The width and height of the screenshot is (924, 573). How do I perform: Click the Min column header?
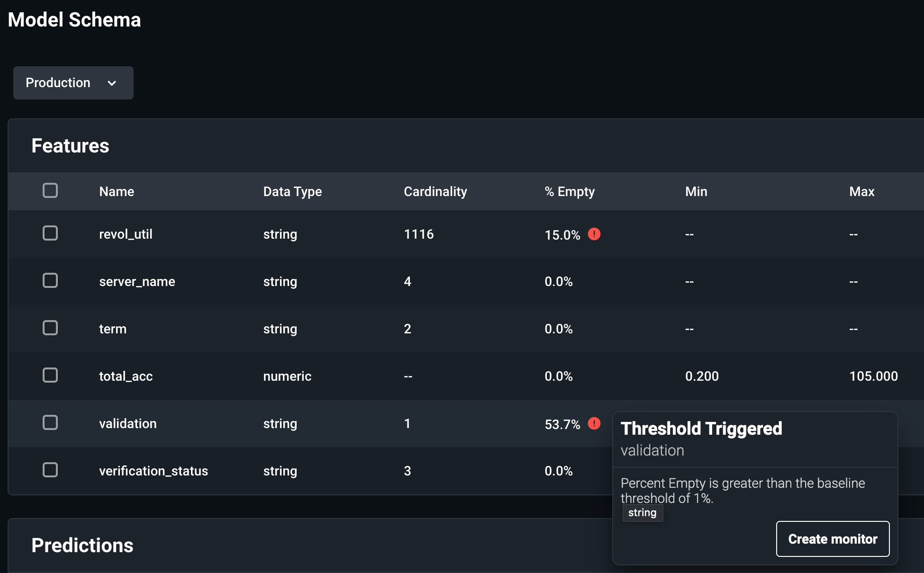[696, 191]
